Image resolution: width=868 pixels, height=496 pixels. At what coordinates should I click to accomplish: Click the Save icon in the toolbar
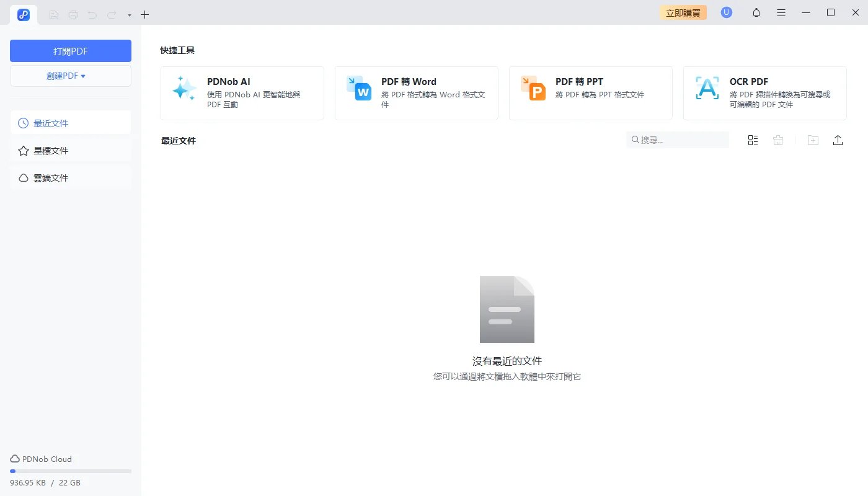tap(54, 14)
